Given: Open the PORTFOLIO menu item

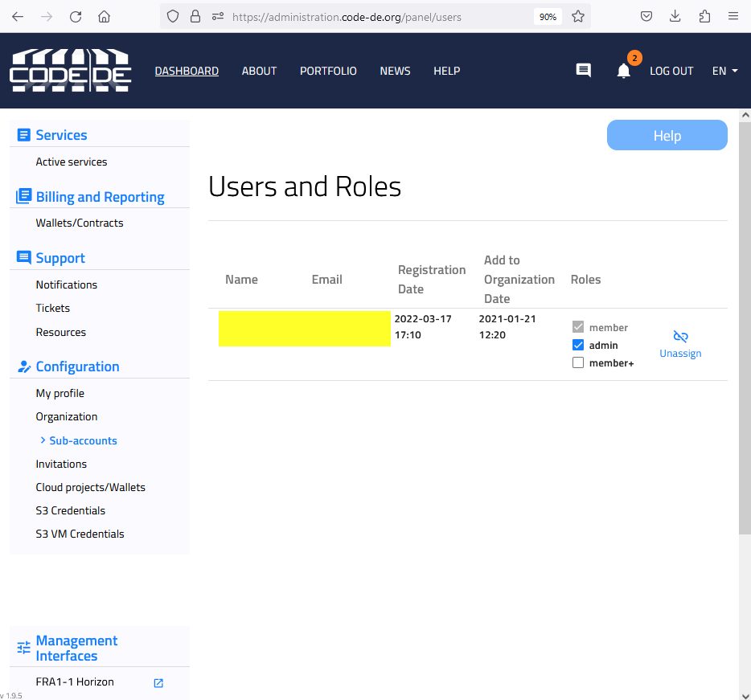Looking at the screenshot, I should click(x=328, y=71).
